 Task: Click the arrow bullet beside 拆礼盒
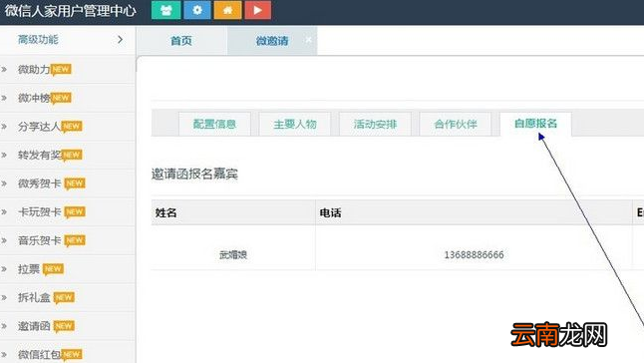[x=4, y=297]
